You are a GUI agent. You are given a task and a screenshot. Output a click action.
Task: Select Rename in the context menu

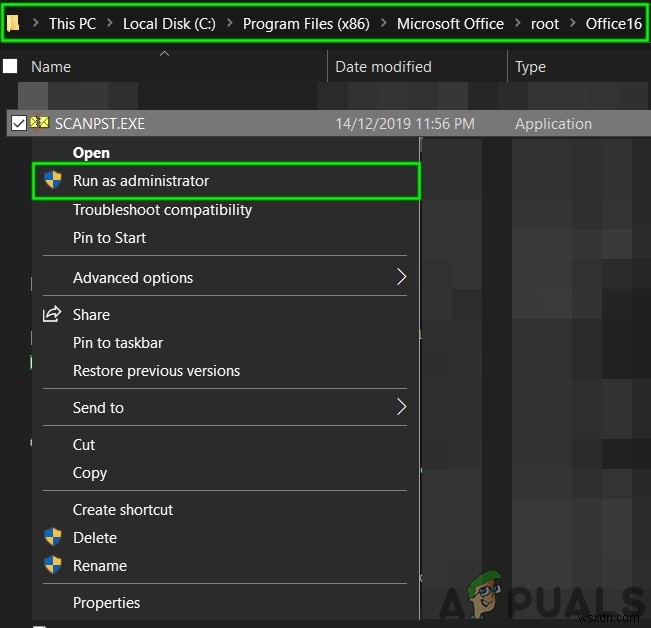(226, 566)
